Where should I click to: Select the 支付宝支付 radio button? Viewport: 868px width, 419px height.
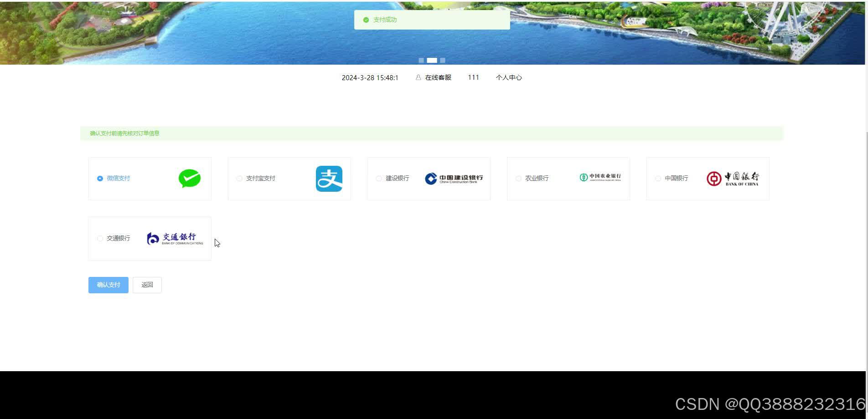point(239,179)
